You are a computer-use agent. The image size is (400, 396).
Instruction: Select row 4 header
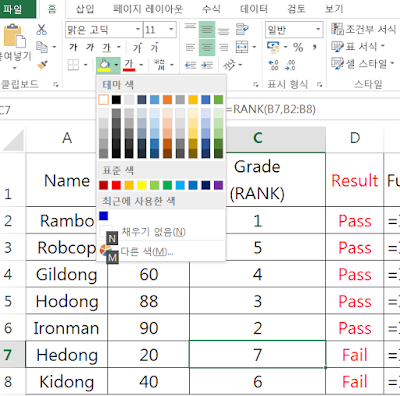pyautogui.click(x=12, y=274)
